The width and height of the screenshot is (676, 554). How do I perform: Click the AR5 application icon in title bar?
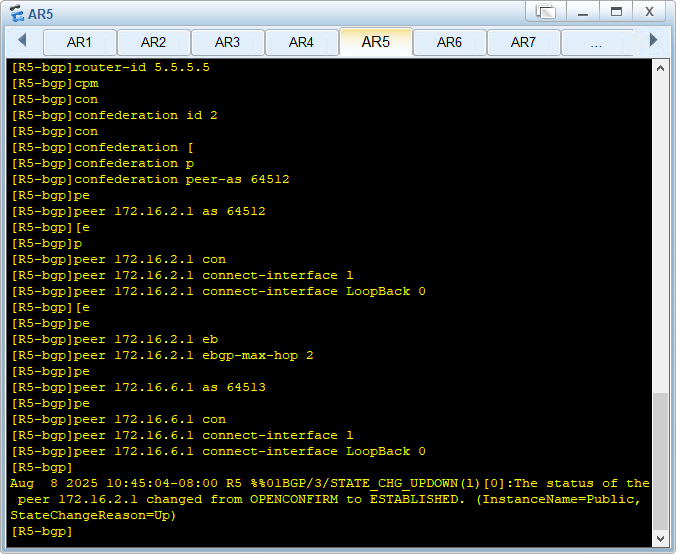pyautogui.click(x=17, y=13)
